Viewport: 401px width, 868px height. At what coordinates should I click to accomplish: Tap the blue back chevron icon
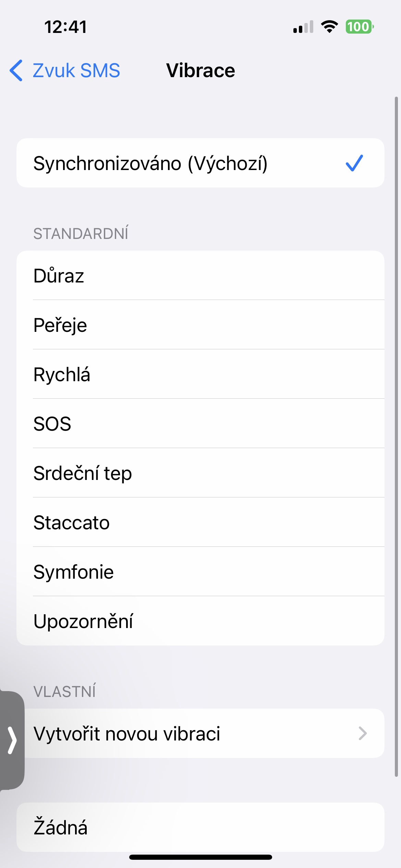click(16, 70)
